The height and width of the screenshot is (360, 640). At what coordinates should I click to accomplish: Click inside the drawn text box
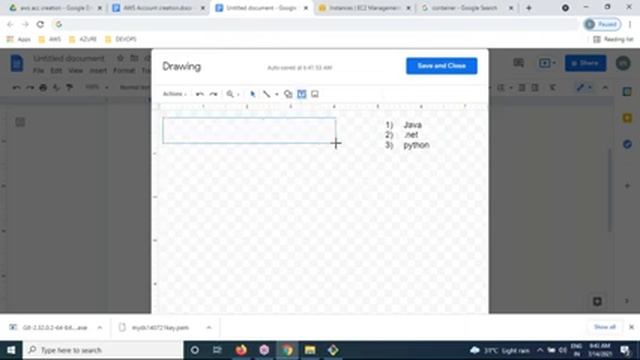[249, 131]
